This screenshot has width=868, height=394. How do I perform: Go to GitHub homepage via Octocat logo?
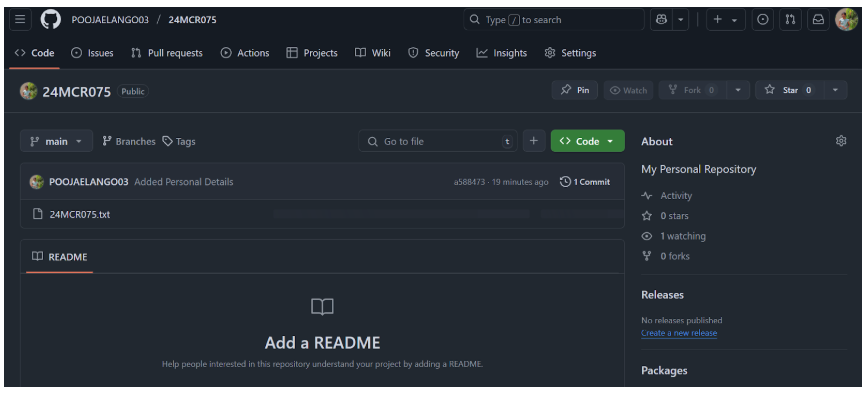pos(50,19)
